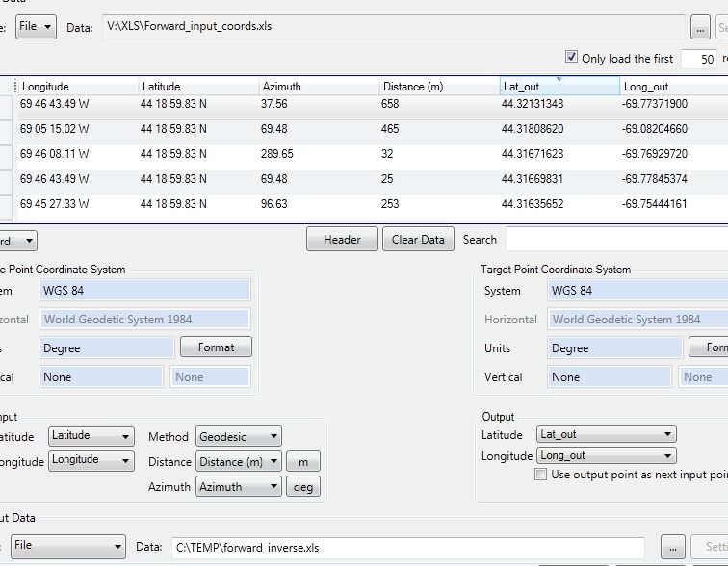The width and height of the screenshot is (728, 566).
Task: Click the Lat_out column header
Action: [x=559, y=87]
